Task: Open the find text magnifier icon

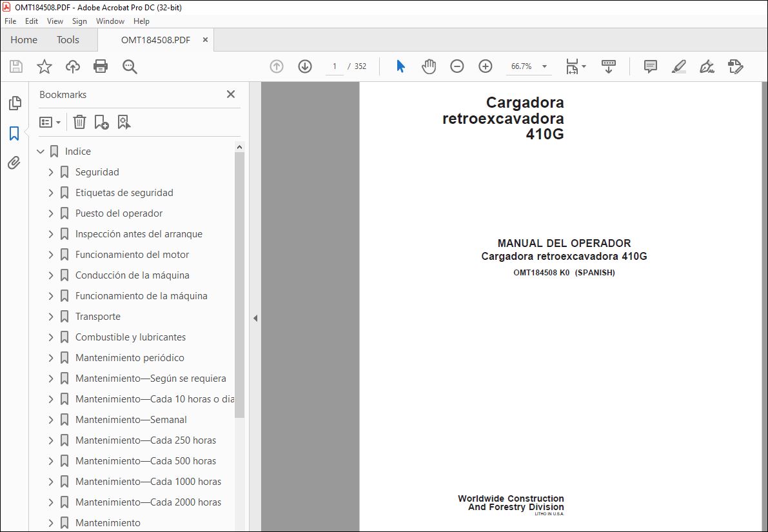Action: pyautogui.click(x=130, y=66)
